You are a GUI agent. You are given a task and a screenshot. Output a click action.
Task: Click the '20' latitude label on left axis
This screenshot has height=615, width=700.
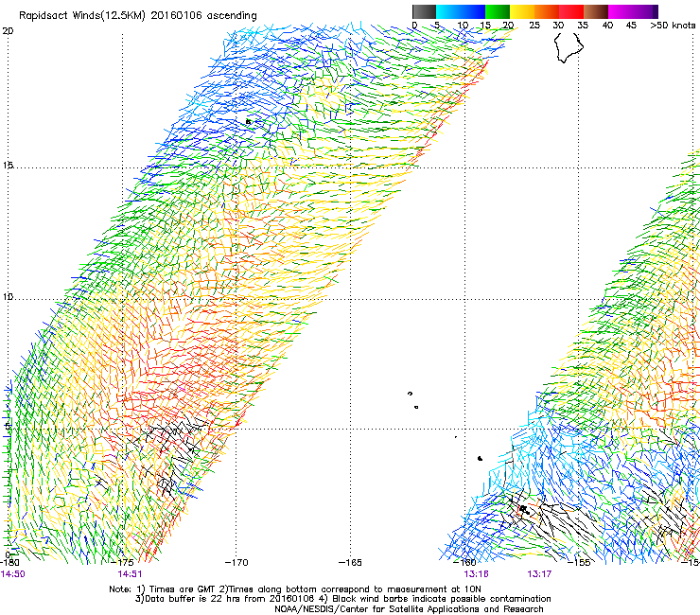click(8, 31)
